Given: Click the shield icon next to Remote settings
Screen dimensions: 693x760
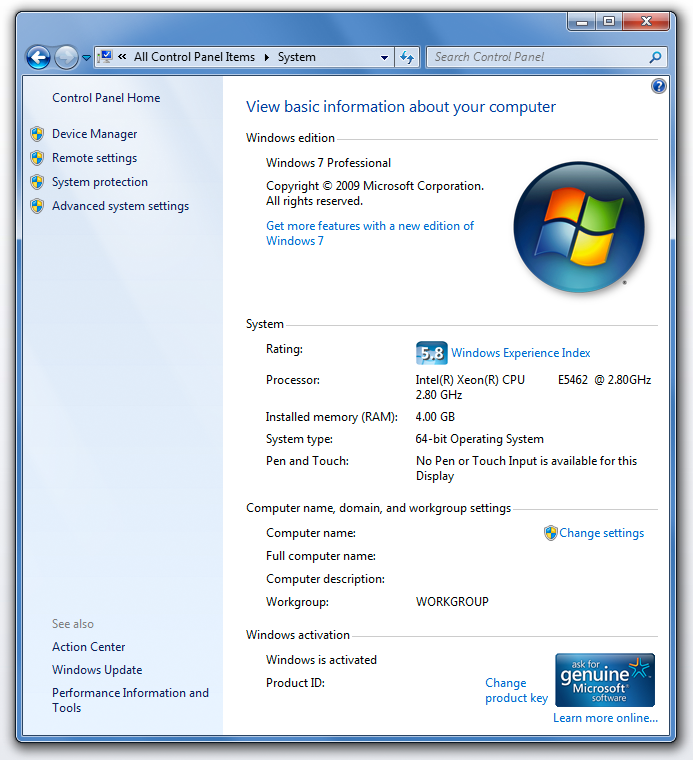Looking at the screenshot, I should [37, 158].
